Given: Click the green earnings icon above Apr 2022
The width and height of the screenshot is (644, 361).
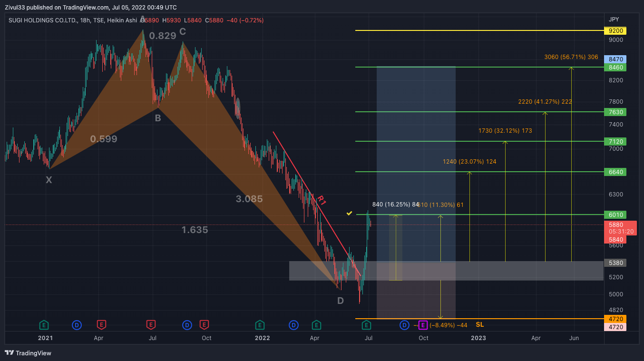Looking at the screenshot, I should pos(316,325).
